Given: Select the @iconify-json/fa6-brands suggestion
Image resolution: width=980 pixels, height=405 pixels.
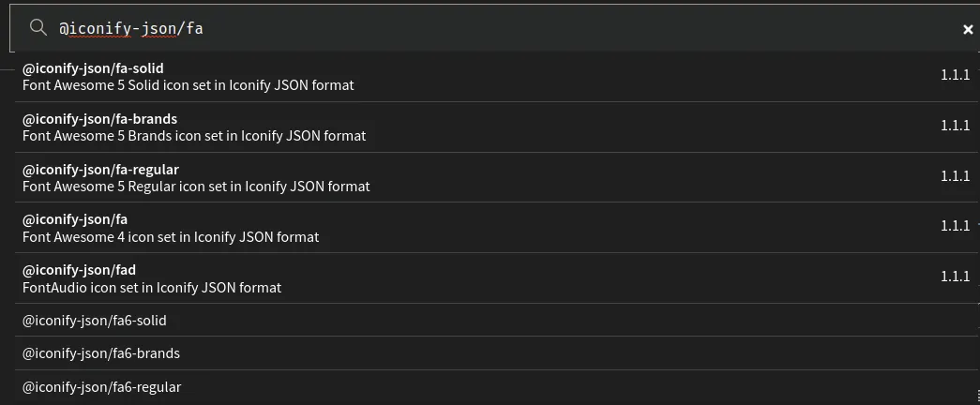Looking at the screenshot, I should point(100,353).
